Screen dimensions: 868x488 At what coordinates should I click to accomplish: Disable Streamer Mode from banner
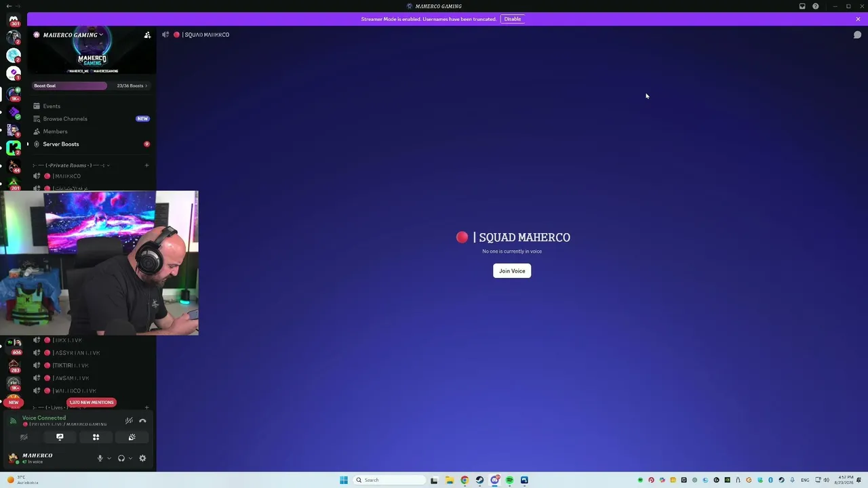(513, 19)
